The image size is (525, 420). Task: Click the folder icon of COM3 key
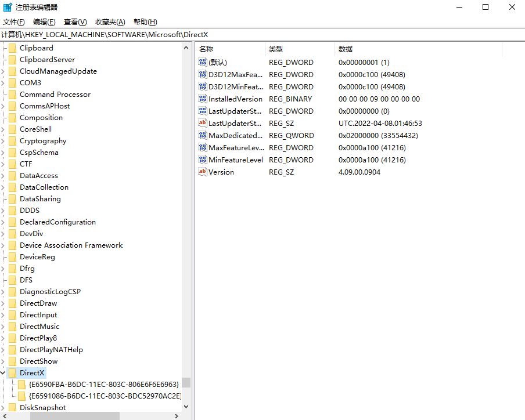12,82
